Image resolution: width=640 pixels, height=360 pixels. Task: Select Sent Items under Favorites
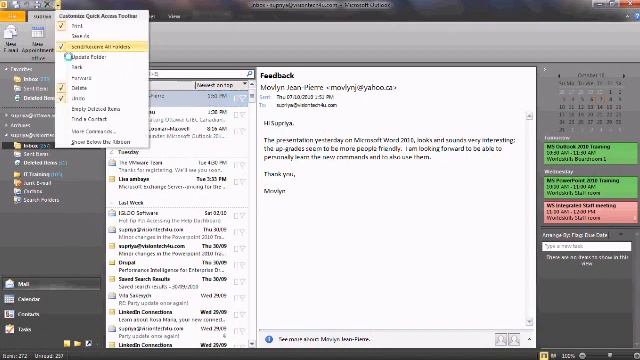pos(36,89)
